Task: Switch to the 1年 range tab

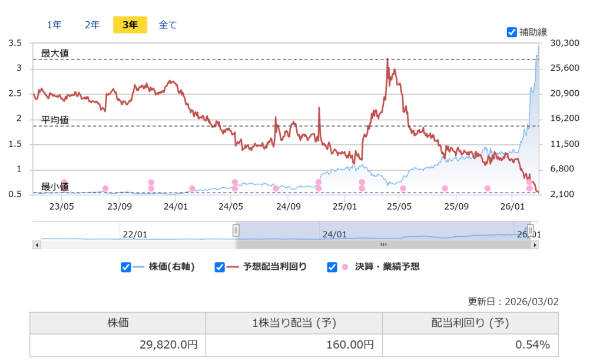Action: pos(54,25)
